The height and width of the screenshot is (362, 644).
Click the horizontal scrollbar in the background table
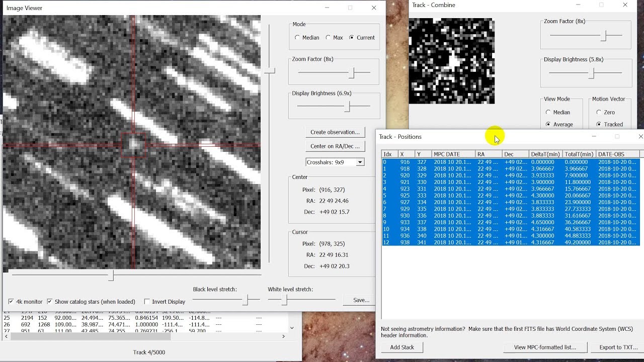click(91, 336)
